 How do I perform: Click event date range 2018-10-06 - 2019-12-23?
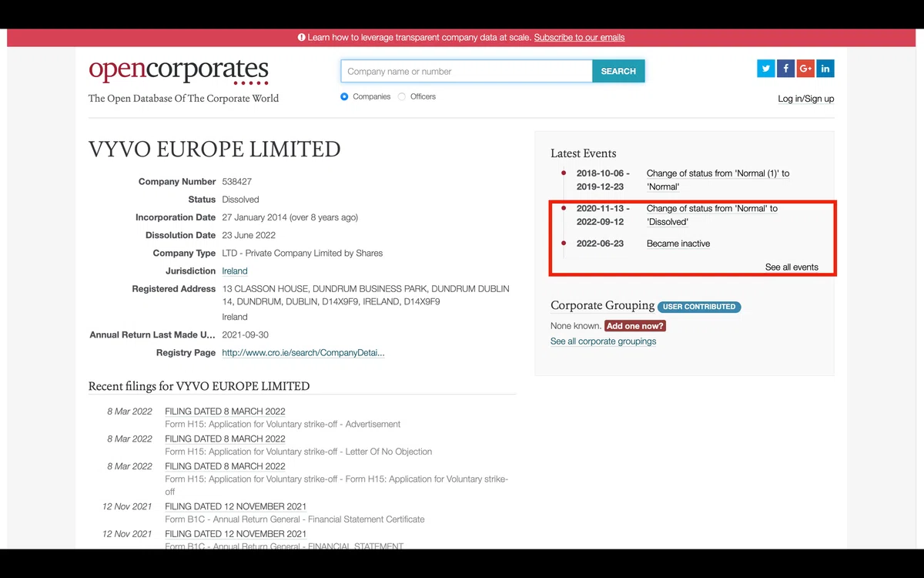(603, 180)
